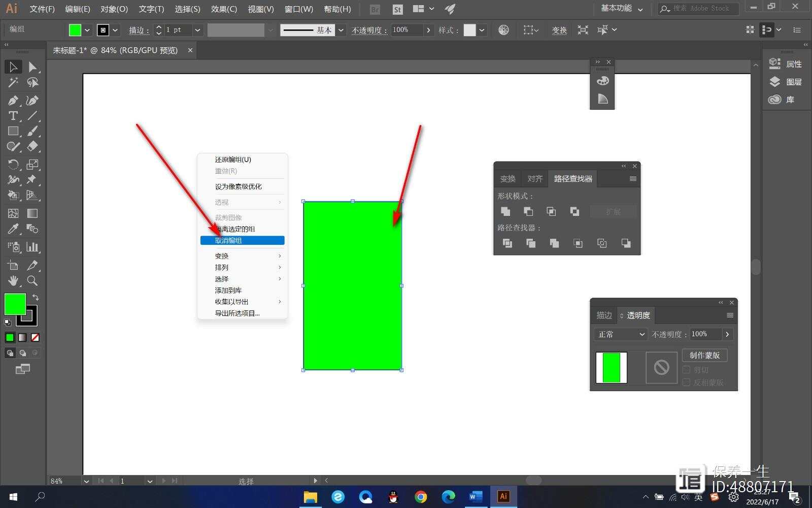The image size is (812, 508).
Task: Select the Direct Selection tool
Action: click(x=32, y=67)
